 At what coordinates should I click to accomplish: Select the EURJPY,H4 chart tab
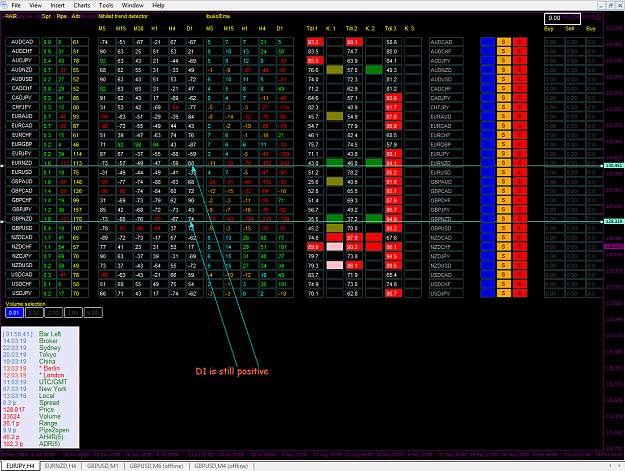pos(20,466)
